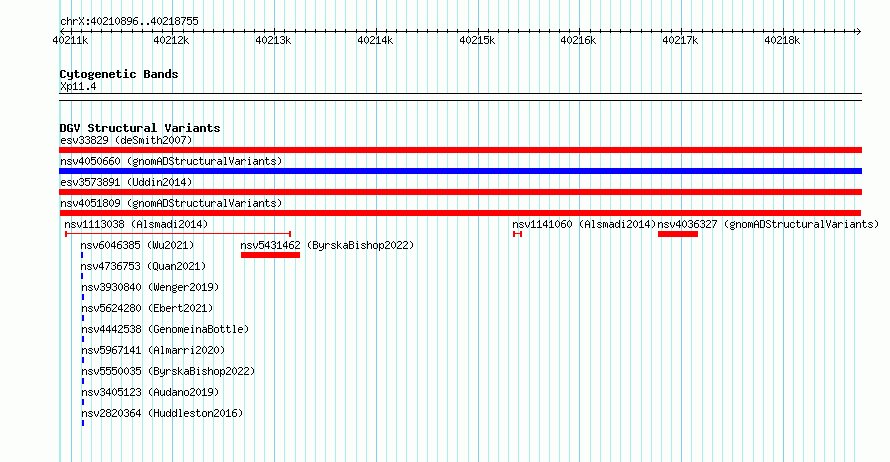The width and height of the screenshot is (890, 462).
Task: Click the 40213k ruler tick label
Action: click(273, 40)
